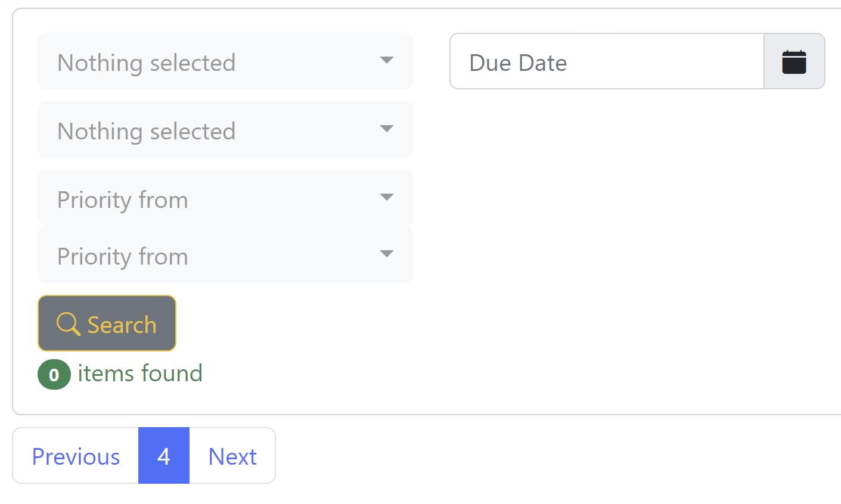Expand the upper Priority from dropdown

pos(225,198)
